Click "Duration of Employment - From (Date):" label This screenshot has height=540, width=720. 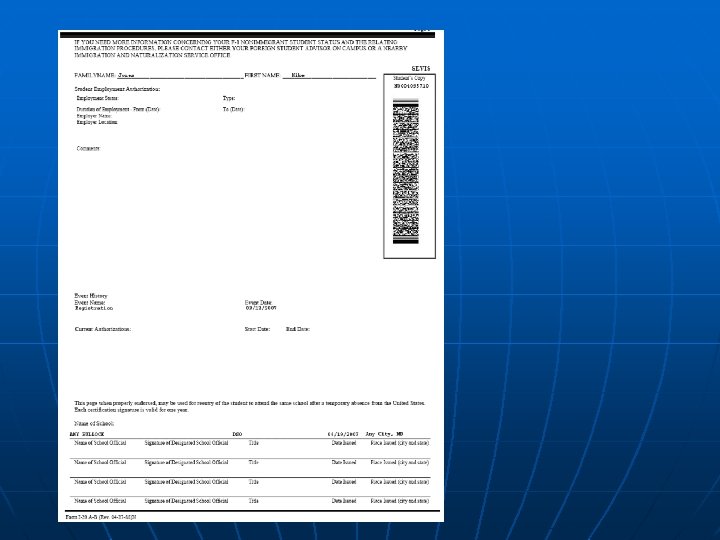click(118, 109)
